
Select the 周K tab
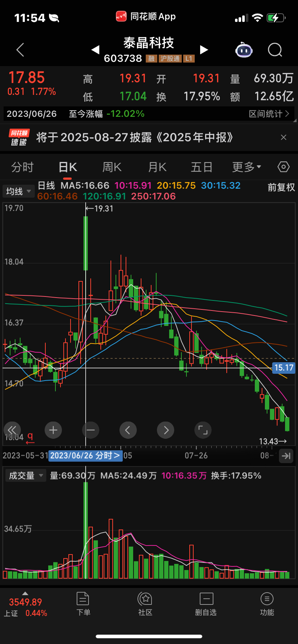(112, 167)
